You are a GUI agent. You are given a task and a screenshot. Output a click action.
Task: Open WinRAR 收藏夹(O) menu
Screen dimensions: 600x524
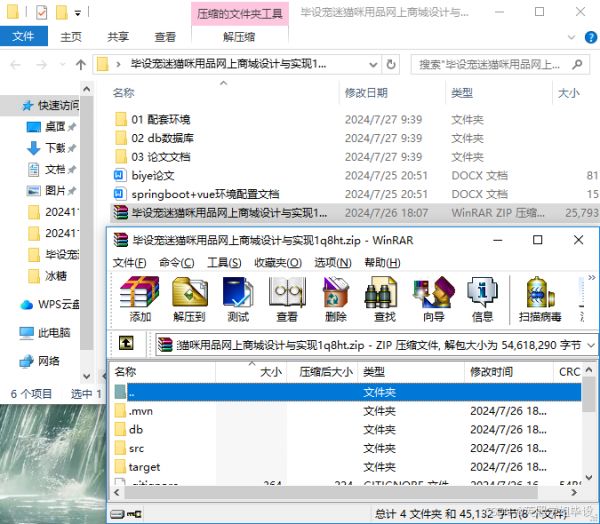click(278, 263)
